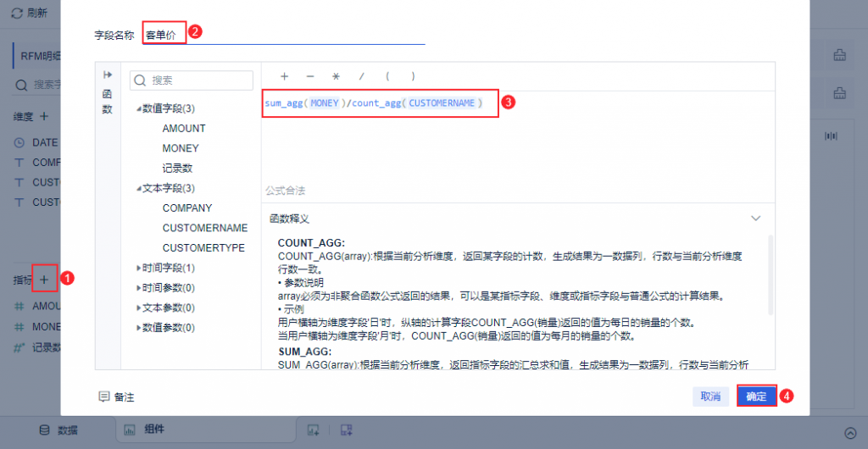Screen dimensions: 868x449
Task: Click MONEY token in formula
Action: (x=324, y=103)
